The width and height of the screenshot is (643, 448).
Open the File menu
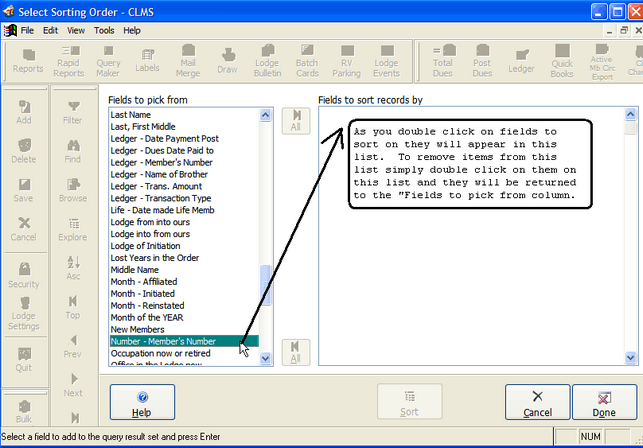(x=27, y=31)
